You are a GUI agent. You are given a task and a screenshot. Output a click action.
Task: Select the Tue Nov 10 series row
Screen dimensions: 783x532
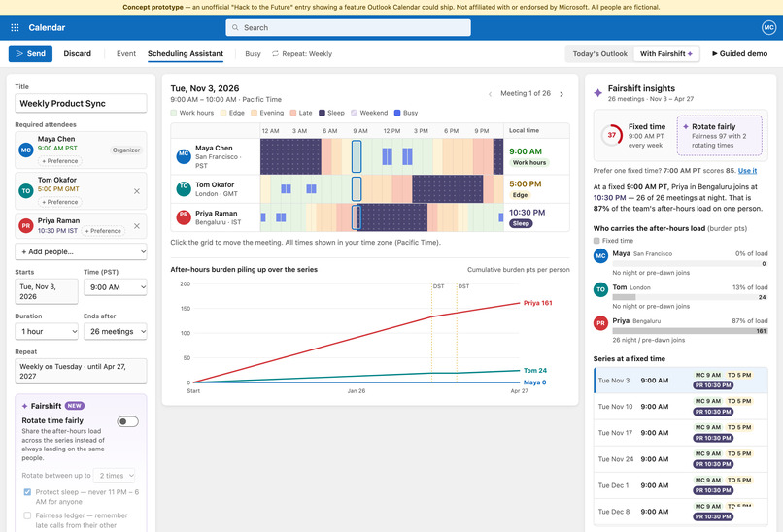coord(681,407)
